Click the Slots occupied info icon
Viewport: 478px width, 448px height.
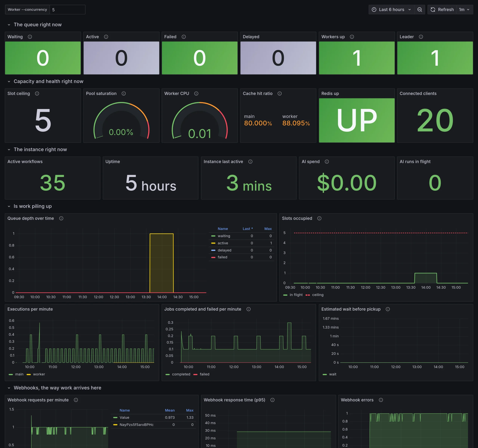coord(319,218)
